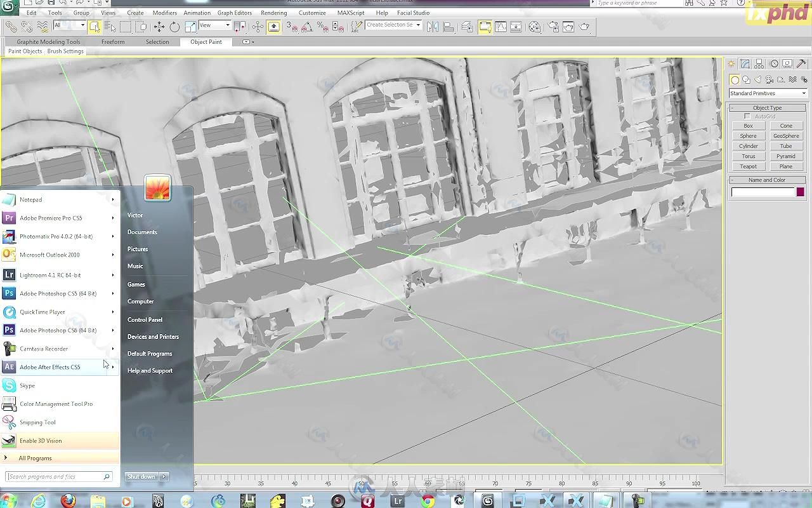
Task: Open the Utilities hammer panel icon
Action: tap(802, 63)
